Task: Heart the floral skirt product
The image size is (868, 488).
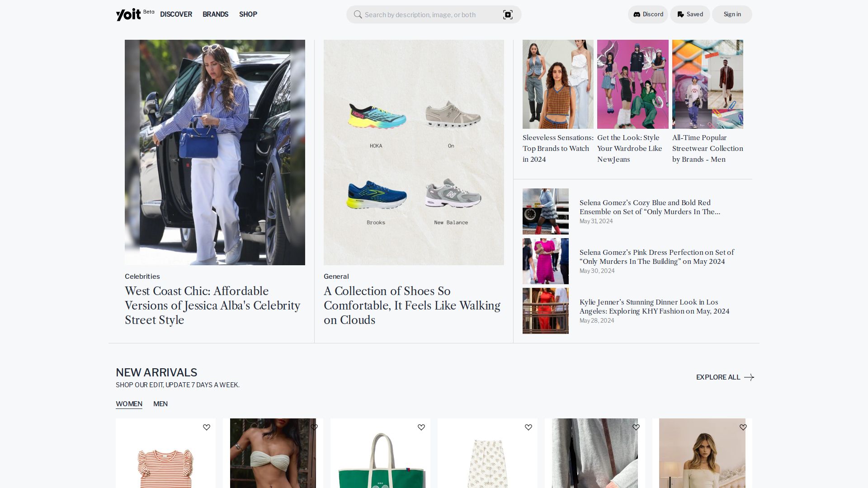Action: click(x=528, y=427)
